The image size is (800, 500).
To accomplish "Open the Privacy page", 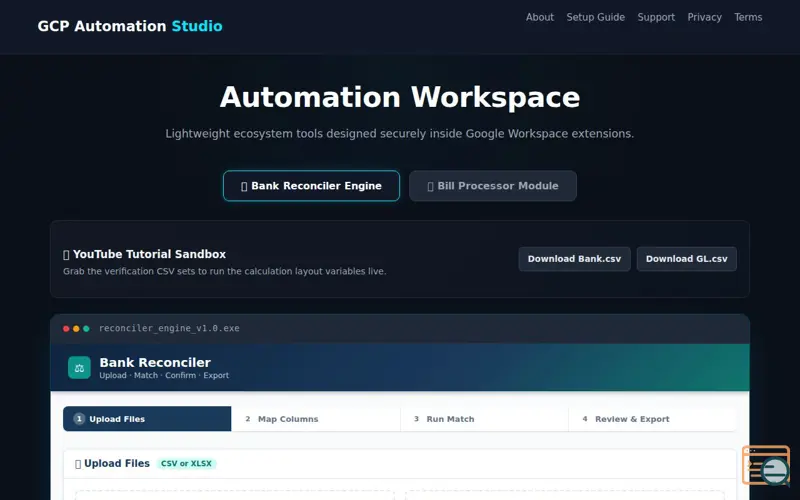I will (705, 17).
